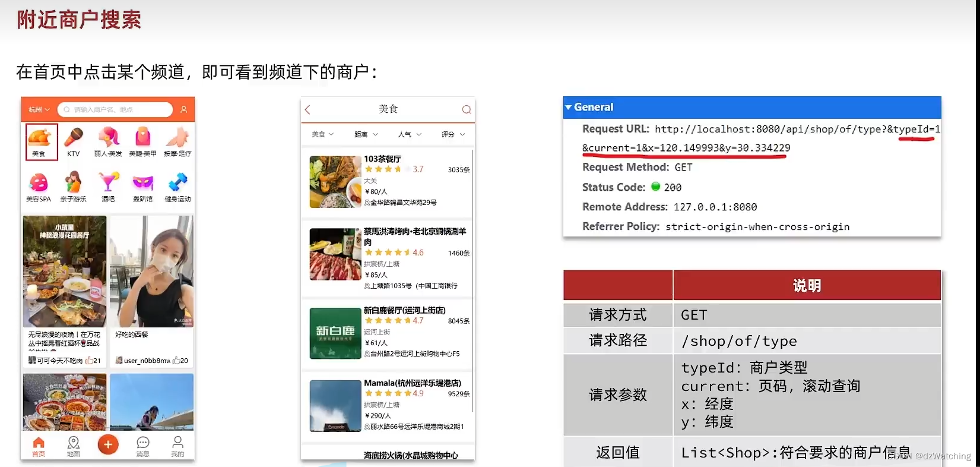Click the 美食 page title
This screenshot has height=467, width=980.
388,109
